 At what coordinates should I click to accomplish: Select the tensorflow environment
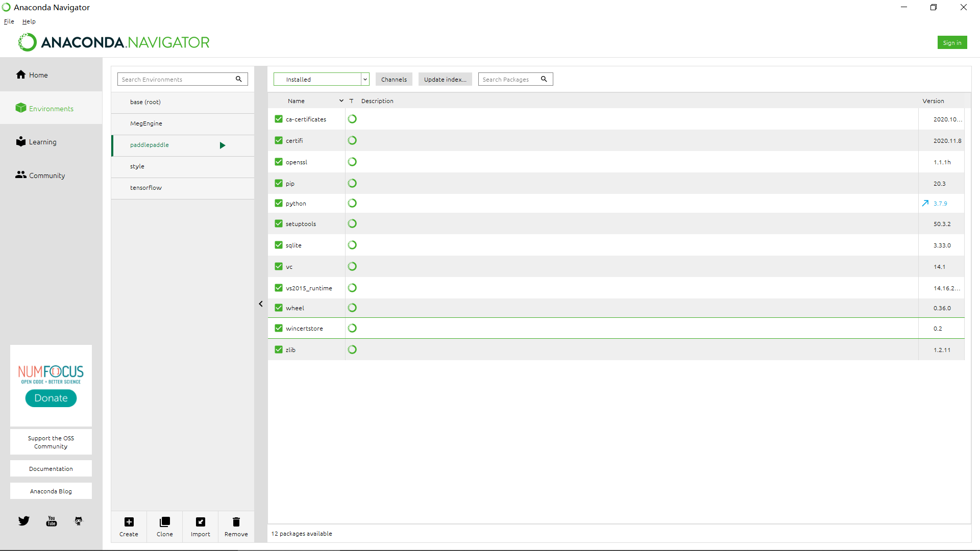(146, 187)
